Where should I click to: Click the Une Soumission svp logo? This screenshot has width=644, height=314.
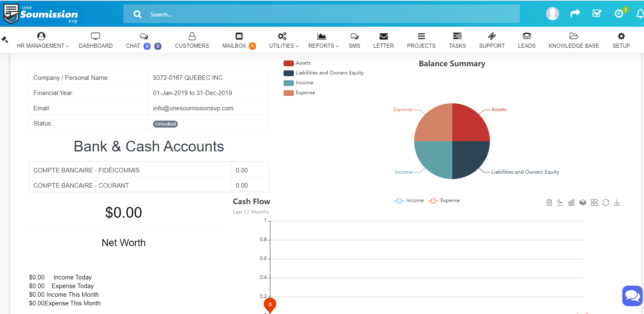(x=40, y=14)
